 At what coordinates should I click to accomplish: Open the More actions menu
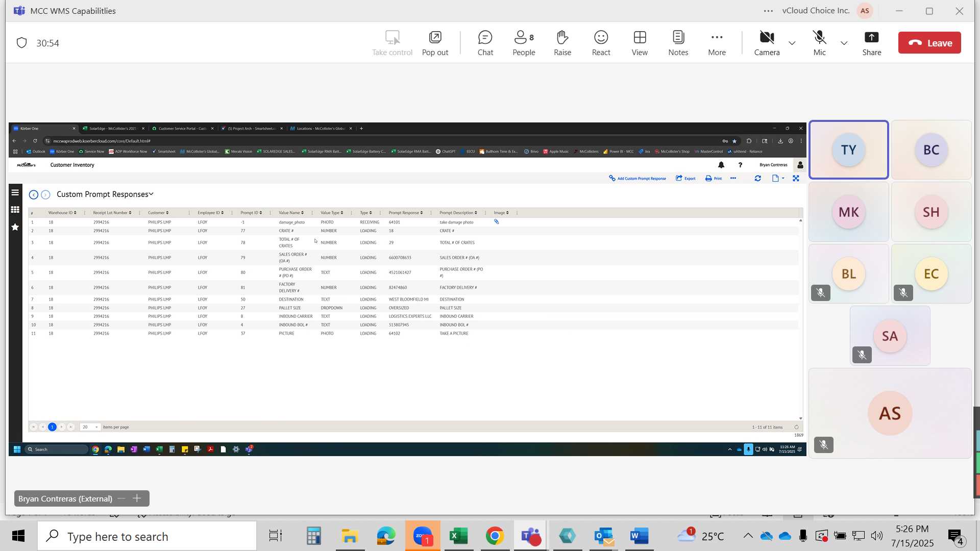click(717, 43)
